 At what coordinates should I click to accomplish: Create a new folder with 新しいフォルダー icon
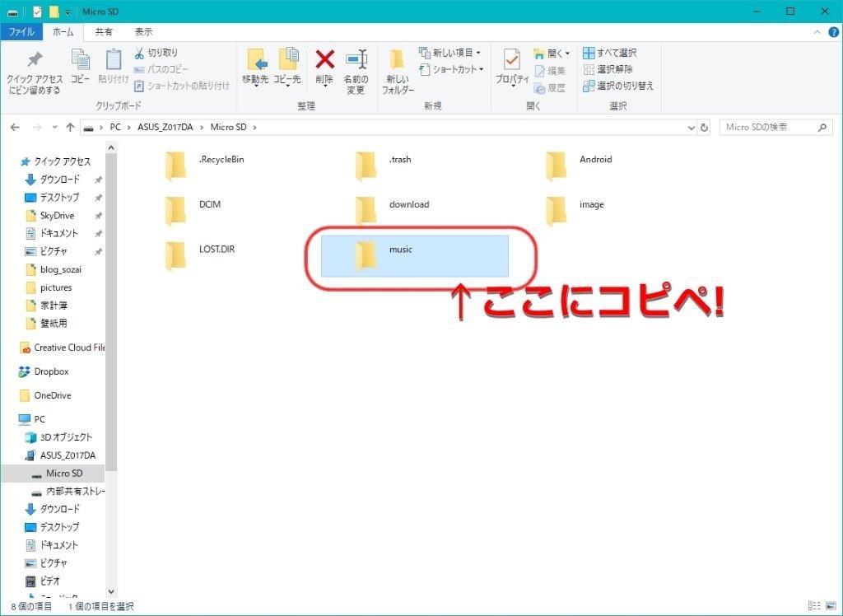coord(398,60)
